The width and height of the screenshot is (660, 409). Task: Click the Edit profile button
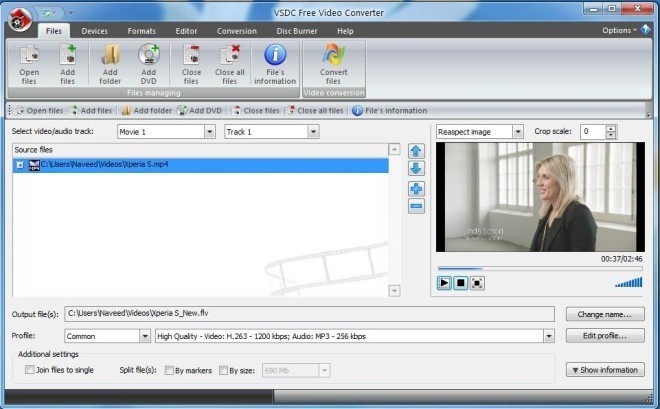point(604,335)
